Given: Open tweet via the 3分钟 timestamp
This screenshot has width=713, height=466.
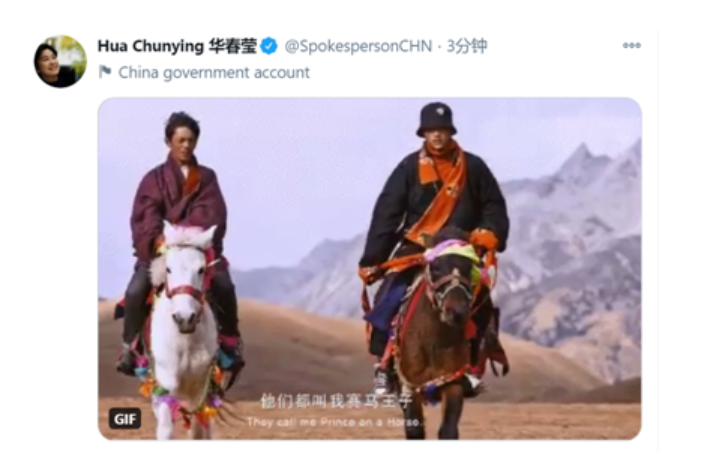Looking at the screenshot, I should pyautogui.click(x=467, y=46).
